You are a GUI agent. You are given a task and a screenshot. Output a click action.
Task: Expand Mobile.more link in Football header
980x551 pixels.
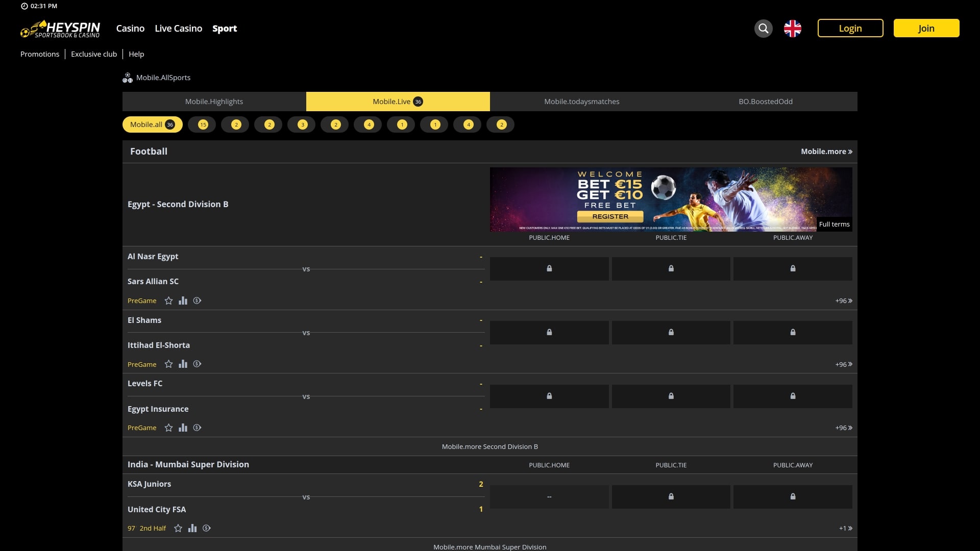coord(826,152)
